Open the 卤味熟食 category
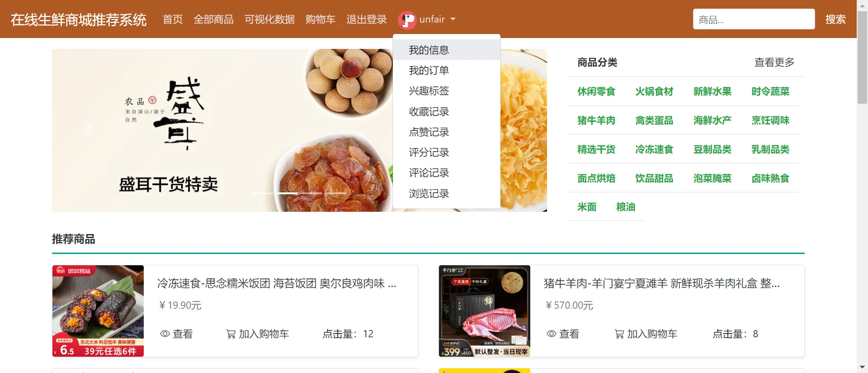868x373 pixels. click(770, 178)
